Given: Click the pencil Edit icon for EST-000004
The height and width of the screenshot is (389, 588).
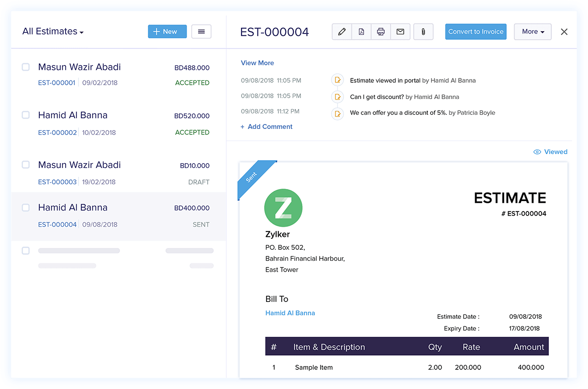Looking at the screenshot, I should coord(342,32).
